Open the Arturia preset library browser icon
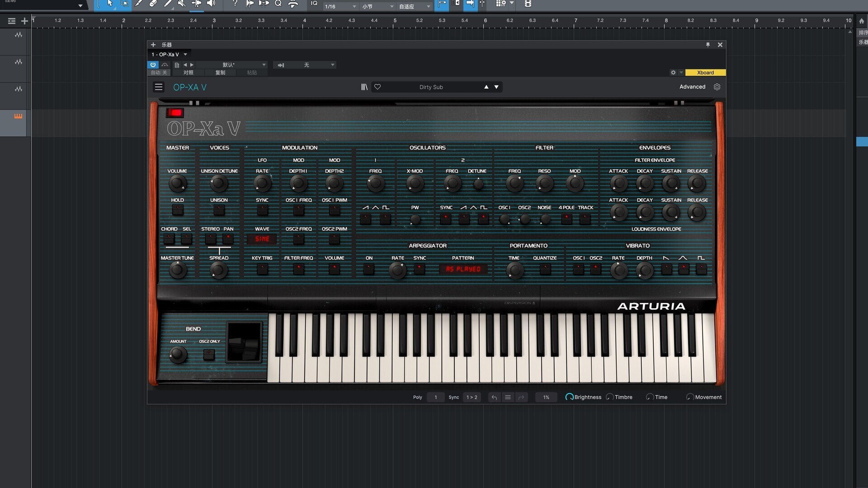This screenshot has width=868, height=488. point(364,87)
